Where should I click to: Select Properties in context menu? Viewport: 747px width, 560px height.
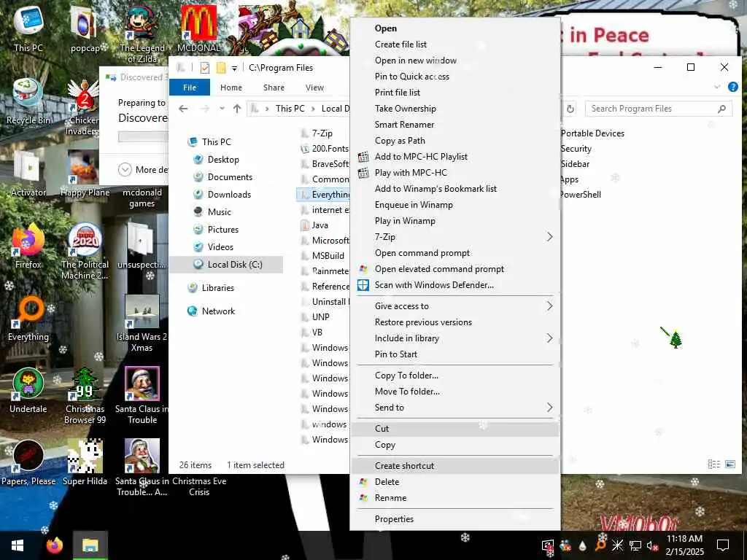click(x=394, y=519)
